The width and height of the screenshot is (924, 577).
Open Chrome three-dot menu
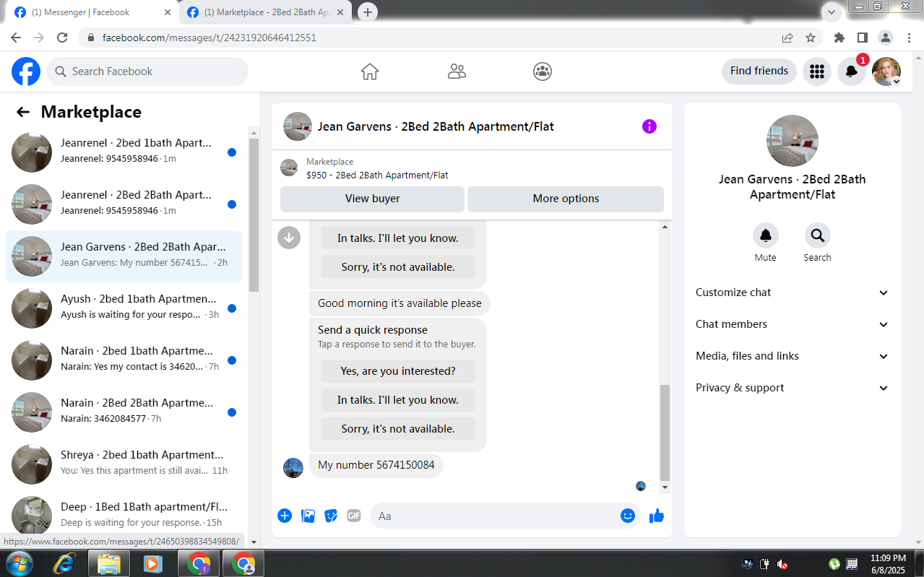(908, 38)
